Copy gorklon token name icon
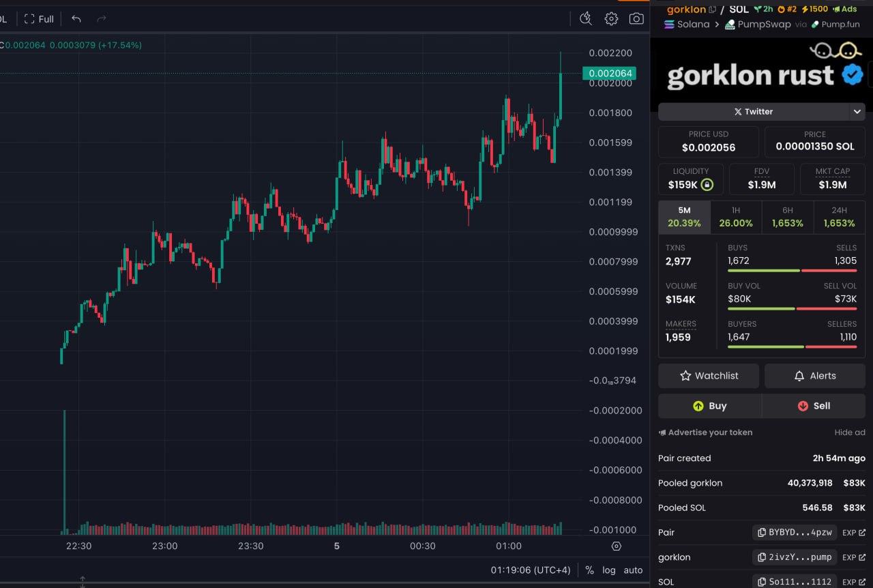This screenshot has height=588, width=873. coord(713,9)
